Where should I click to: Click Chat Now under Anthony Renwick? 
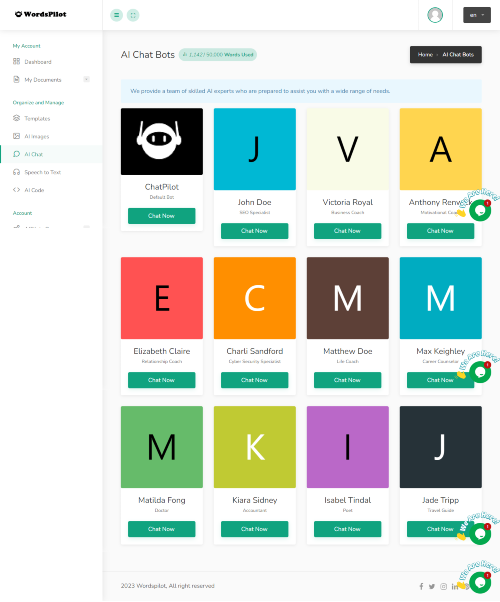[440, 231]
